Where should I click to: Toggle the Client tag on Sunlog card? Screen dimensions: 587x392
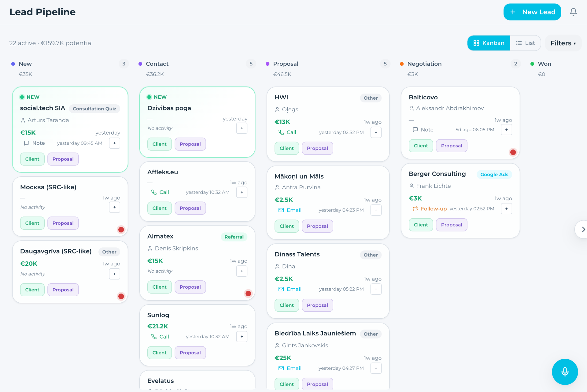(160, 353)
